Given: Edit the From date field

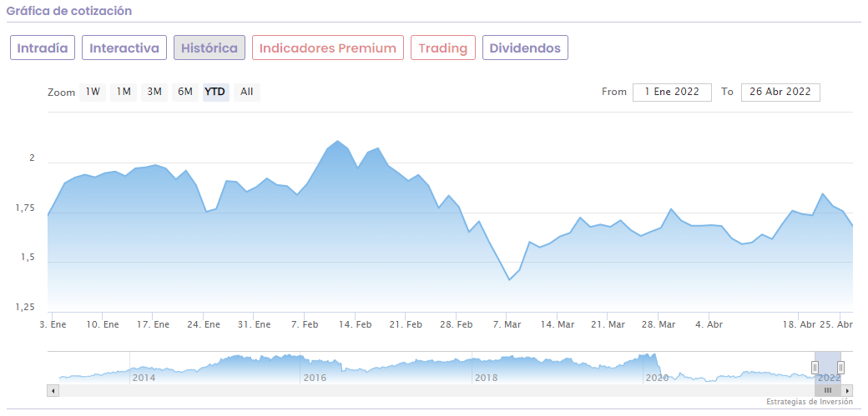Looking at the screenshot, I should click(672, 92).
